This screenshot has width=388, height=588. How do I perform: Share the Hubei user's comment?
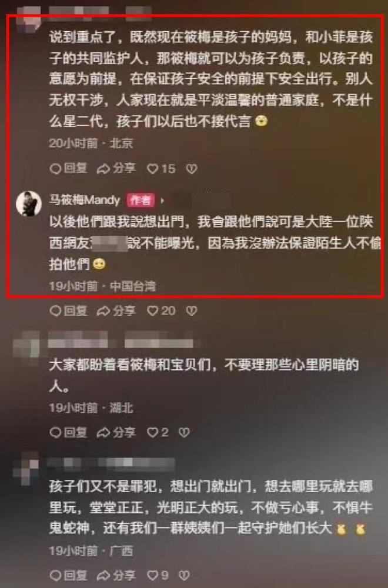(x=116, y=432)
